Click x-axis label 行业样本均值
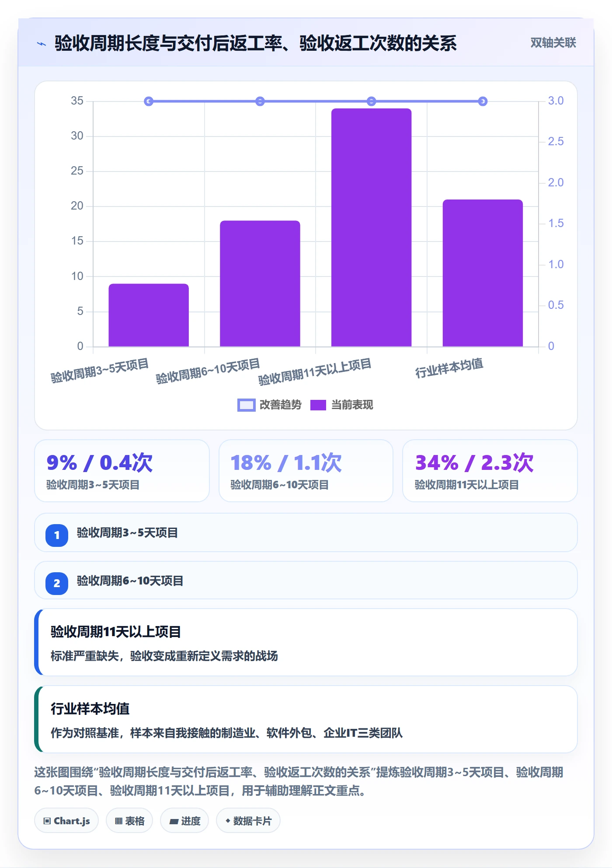 click(449, 368)
